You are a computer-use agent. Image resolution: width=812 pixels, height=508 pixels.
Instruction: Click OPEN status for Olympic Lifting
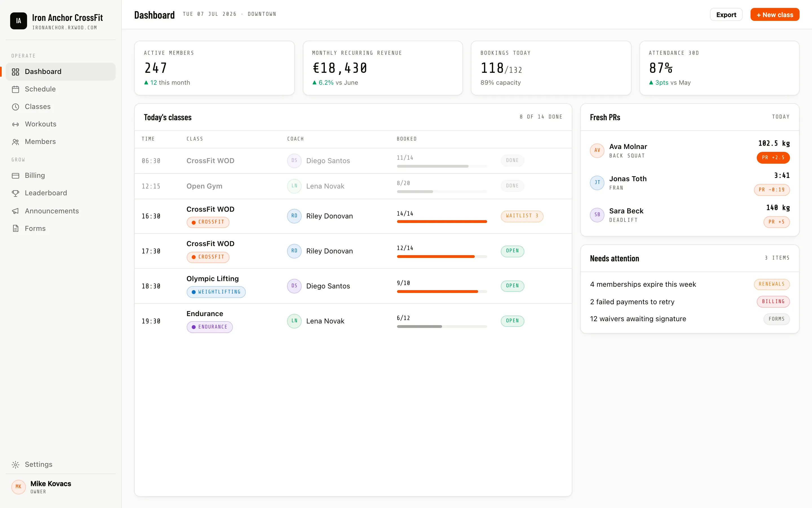tap(512, 286)
